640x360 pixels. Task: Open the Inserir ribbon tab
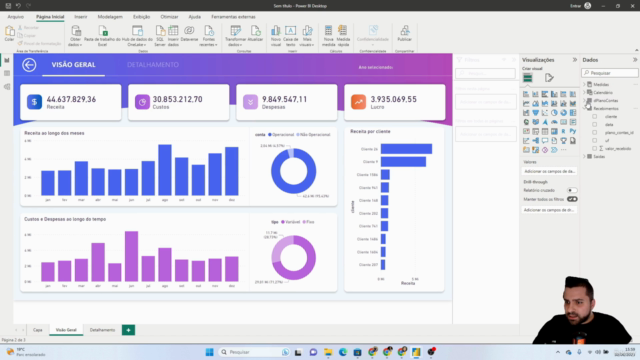coord(80,17)
